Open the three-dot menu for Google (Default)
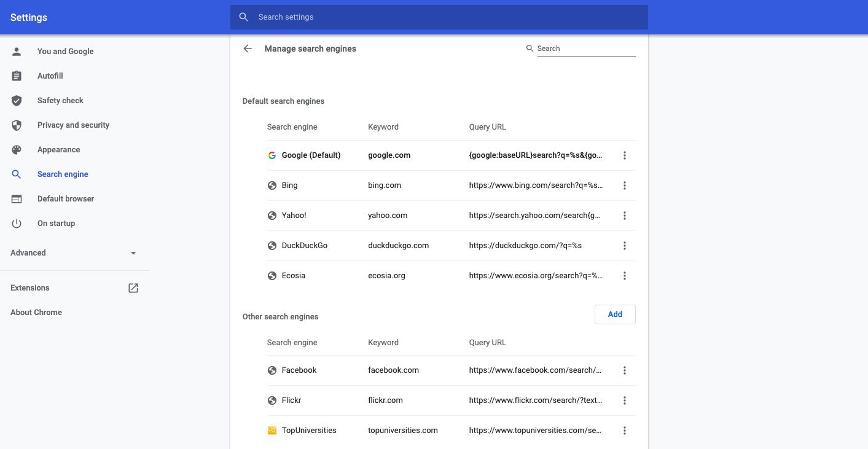The image size is (868, 449). click(625, 155)
